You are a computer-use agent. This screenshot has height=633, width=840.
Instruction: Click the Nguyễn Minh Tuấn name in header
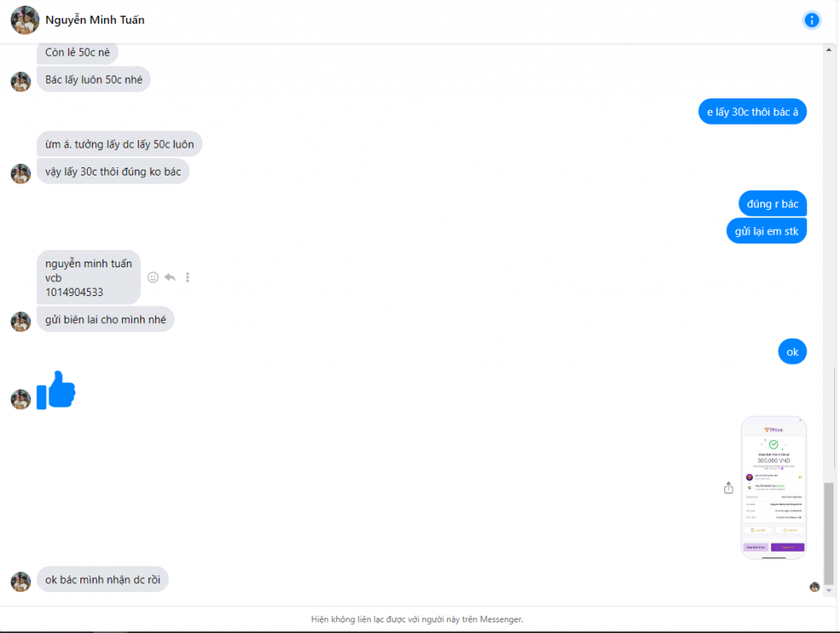(95, 20)
